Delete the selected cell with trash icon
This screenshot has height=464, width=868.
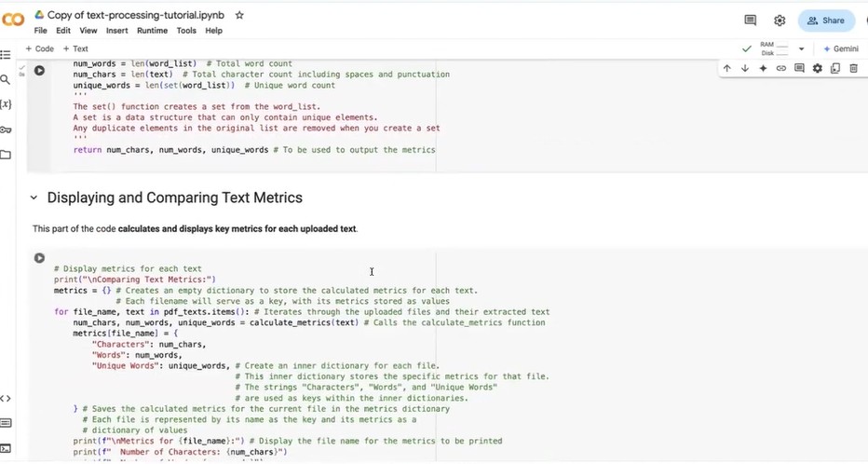[x=853, y=68]
